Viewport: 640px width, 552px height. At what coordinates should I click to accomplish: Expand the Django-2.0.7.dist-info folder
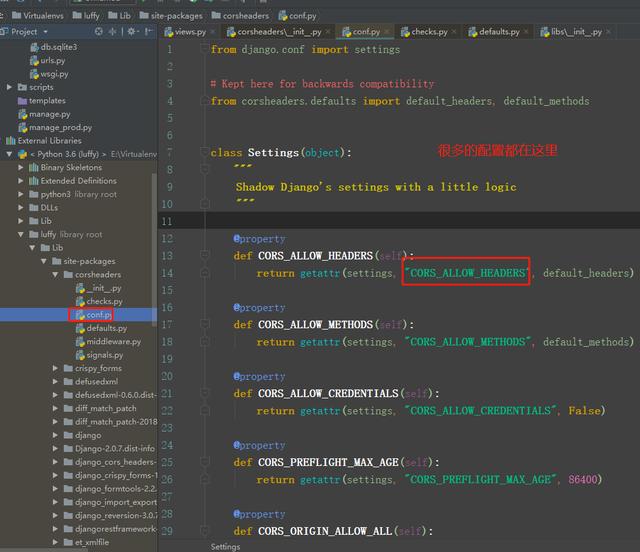click(55, 449)
